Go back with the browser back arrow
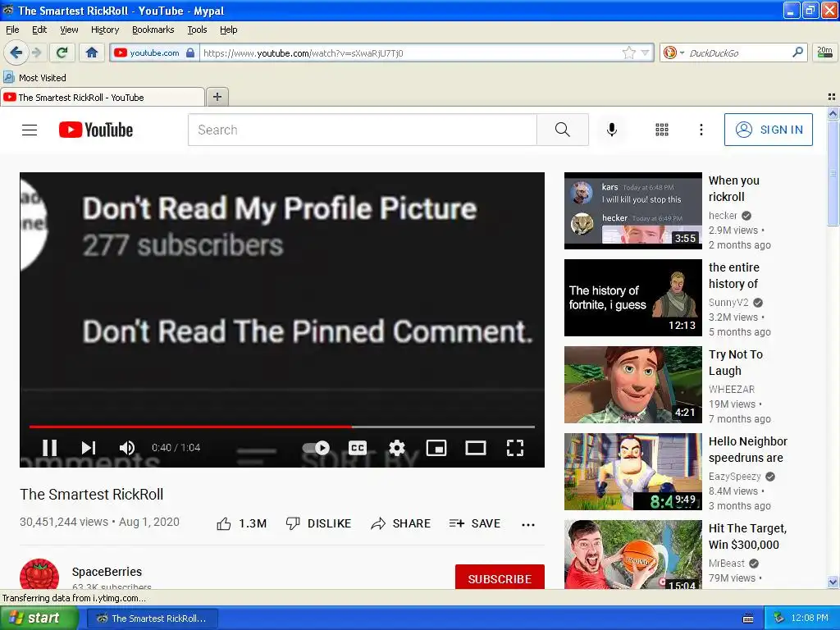840x630 pixels. point(16,52)
